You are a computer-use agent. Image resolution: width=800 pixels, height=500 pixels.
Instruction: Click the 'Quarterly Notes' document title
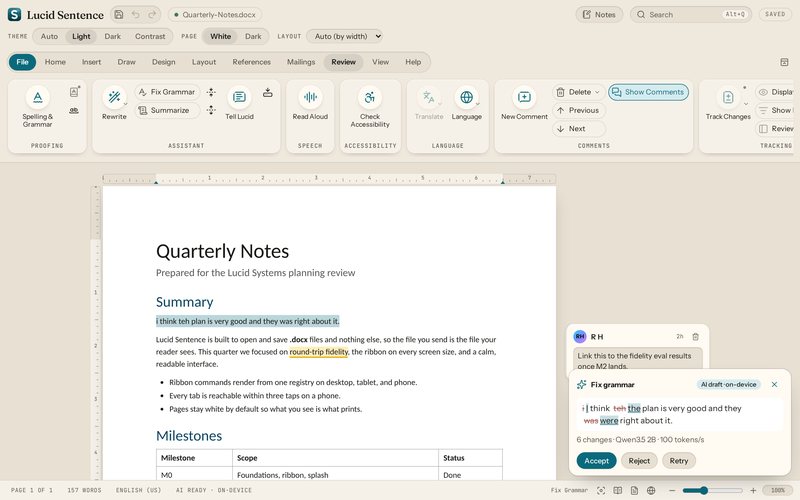click(x=222, y=252)
